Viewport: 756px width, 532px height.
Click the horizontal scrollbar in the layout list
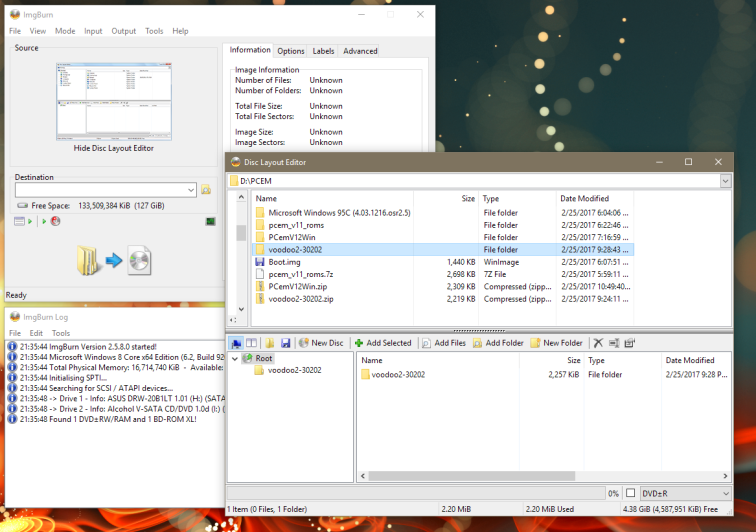pyautogui.click(x=472, y=476)
